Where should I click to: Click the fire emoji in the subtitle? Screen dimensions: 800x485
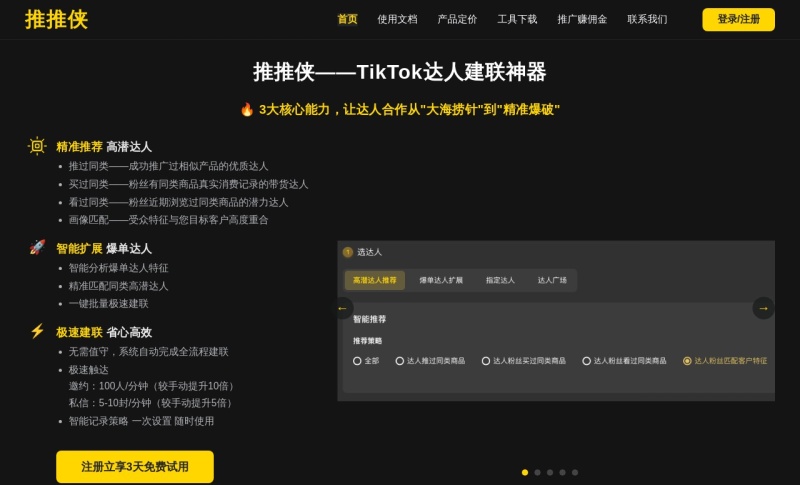pyautogui.click(x=247, y=110)
